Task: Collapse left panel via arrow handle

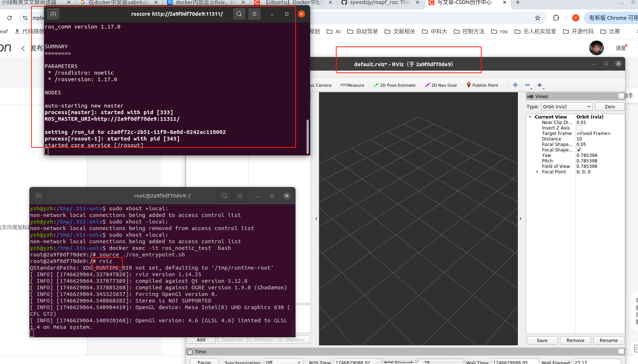Action: (316, 219)
